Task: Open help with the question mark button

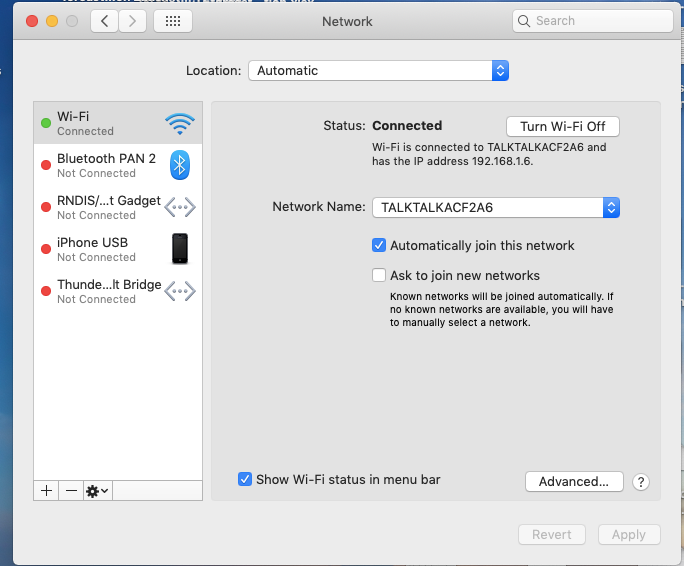Action: (x=640, y=482)
